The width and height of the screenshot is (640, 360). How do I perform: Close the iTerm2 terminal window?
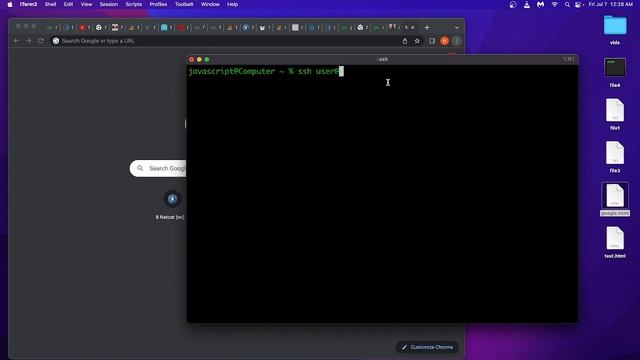pos(191,60)
